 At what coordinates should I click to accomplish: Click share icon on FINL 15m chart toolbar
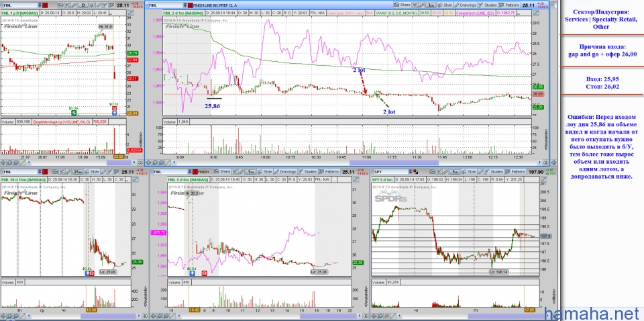coord(54,172)
